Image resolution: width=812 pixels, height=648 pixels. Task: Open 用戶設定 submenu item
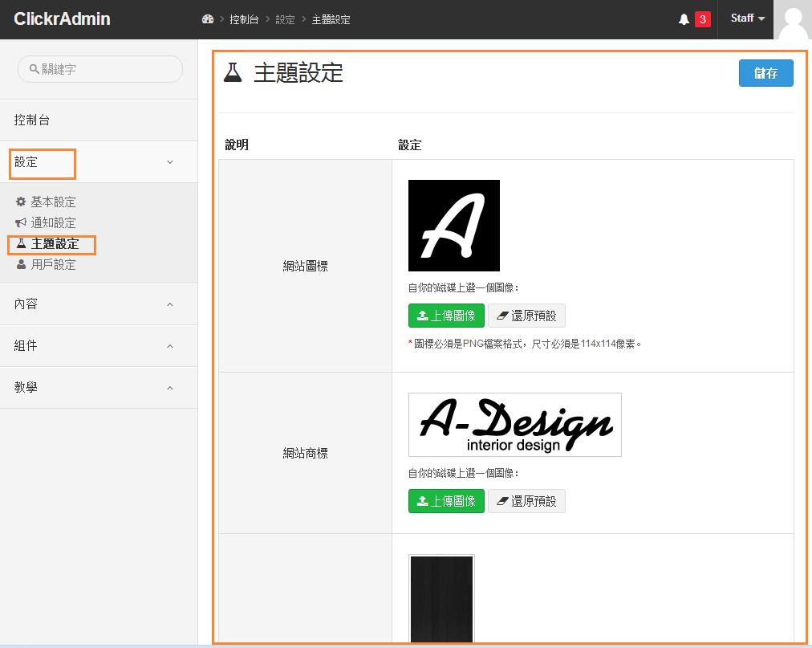[53, 264]
